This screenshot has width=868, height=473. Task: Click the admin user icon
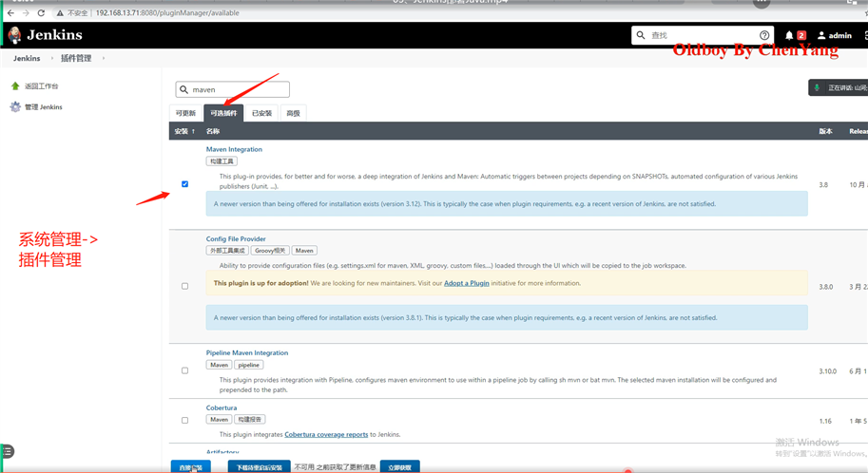[x=821, y=35]
